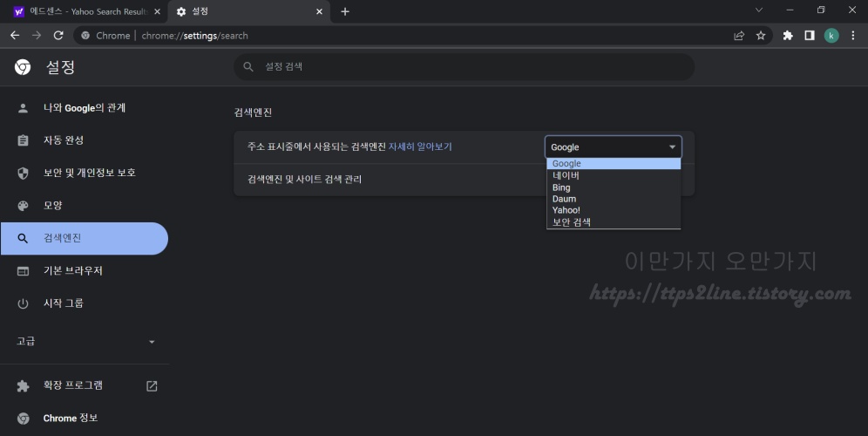Viewport: 868px width, 436px height.
Task: Click the address bar URL chrome://settings/search
Action: pyautogui.click(x=194, y=36)
